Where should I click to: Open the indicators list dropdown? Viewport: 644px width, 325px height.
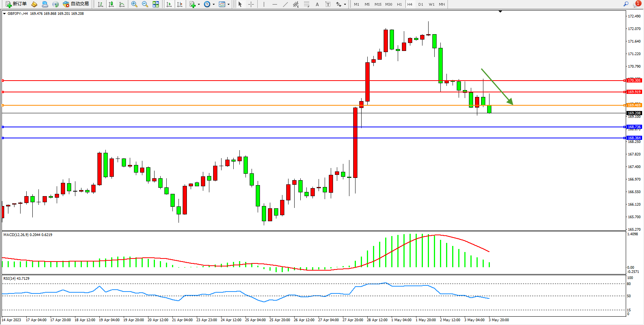(x=199, y=5)
